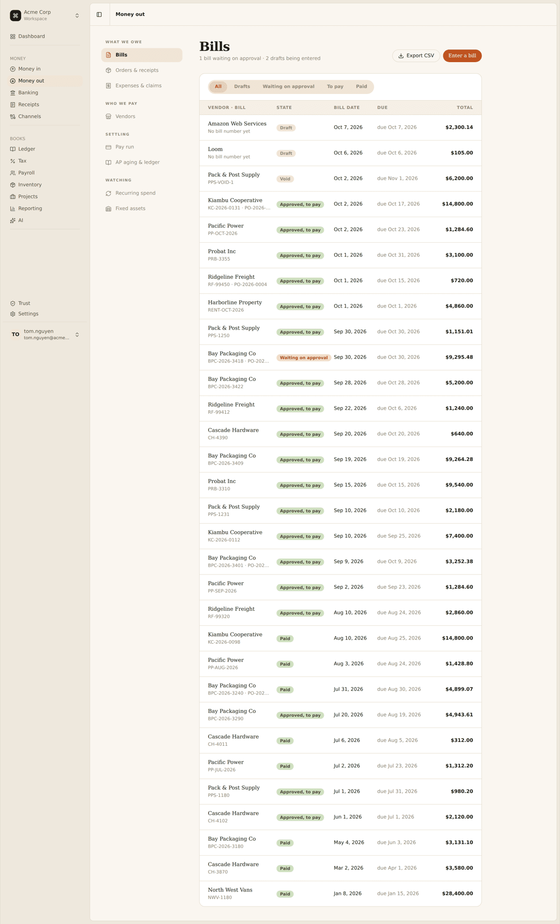The image size is (560, 924).
Task: Click the AP aging & ledger icon
Action: pyautogui.click(x=108, y=163)
